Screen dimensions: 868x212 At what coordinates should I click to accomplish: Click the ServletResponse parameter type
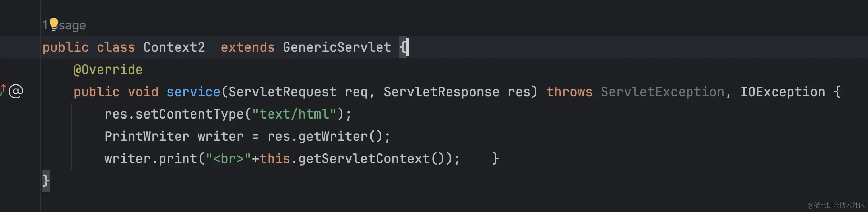(x=441, y=92)
